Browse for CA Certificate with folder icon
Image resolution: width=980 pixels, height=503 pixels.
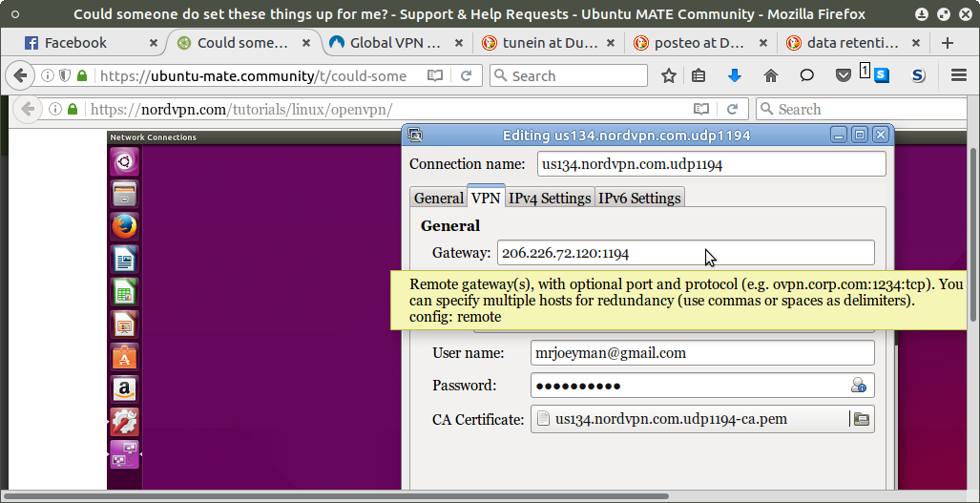(862, 419)
